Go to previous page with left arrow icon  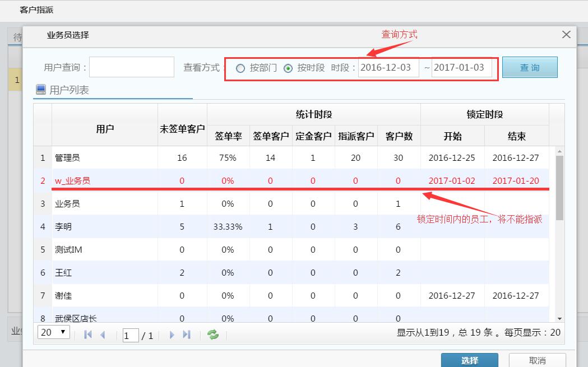click(101, 334)
